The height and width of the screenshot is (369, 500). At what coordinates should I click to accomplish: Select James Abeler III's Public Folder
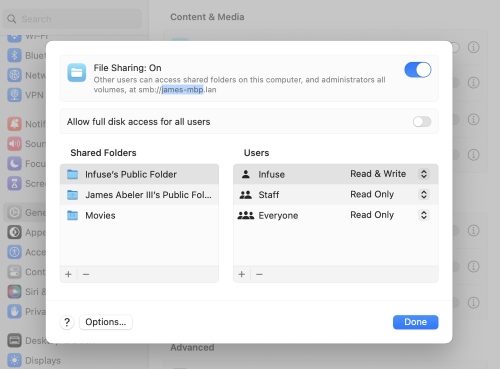click(139, 195)
